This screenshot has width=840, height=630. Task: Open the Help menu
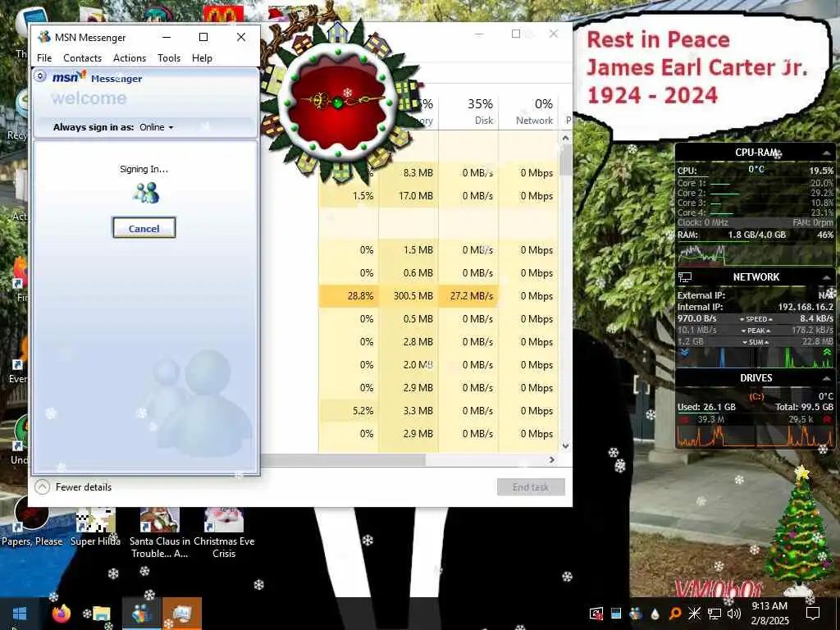[202, 58]
